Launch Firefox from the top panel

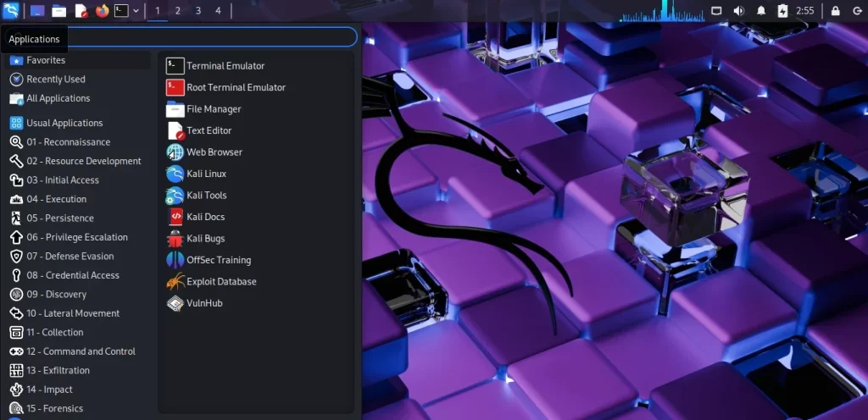(102, 10)
